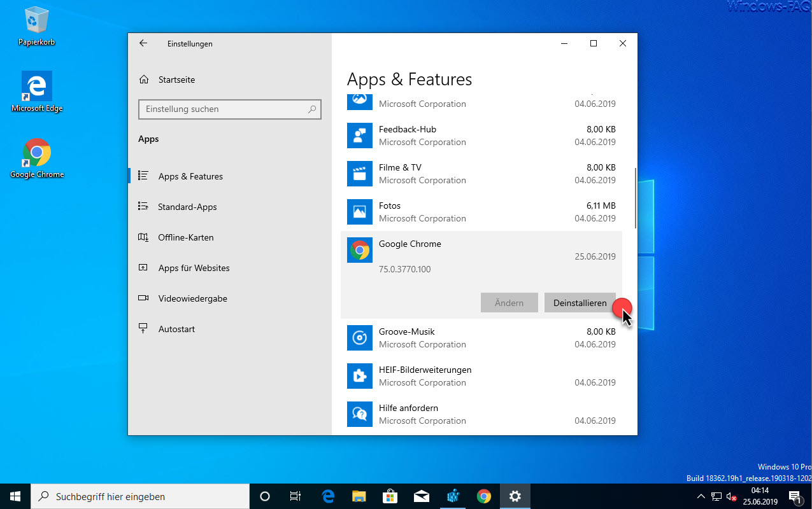Click the 6,11 MB size of Fotos
This screenshot has height=509, width=812.
[x=601, y=206]
